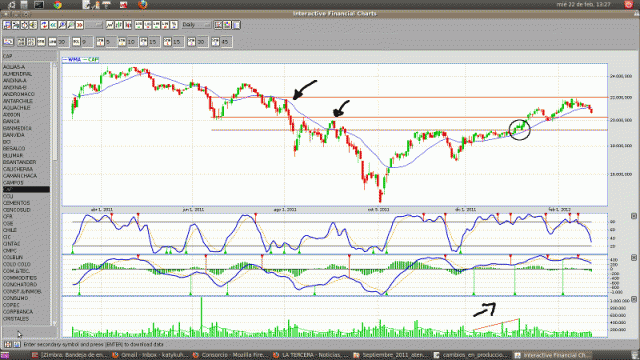Click the zoom in magnifier icon
The image size is (640, 360).
point(62,25)
